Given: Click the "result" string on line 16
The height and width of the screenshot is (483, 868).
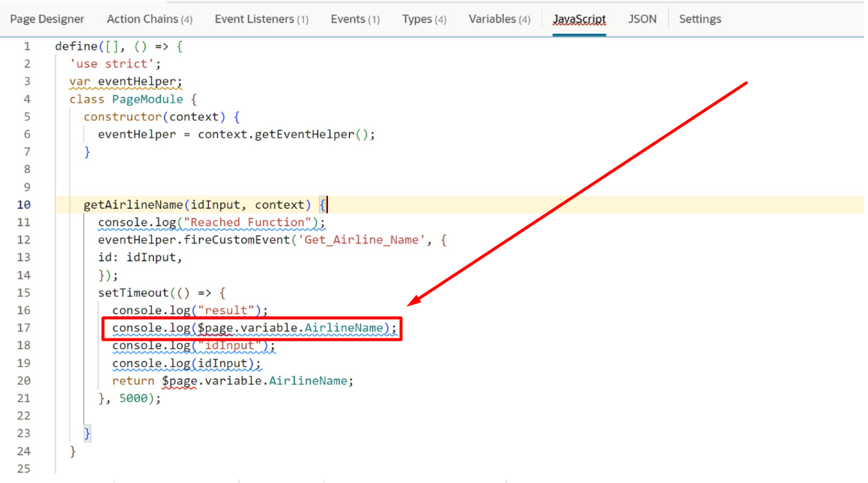Looking at the screenshot, I should click(226, 310).
